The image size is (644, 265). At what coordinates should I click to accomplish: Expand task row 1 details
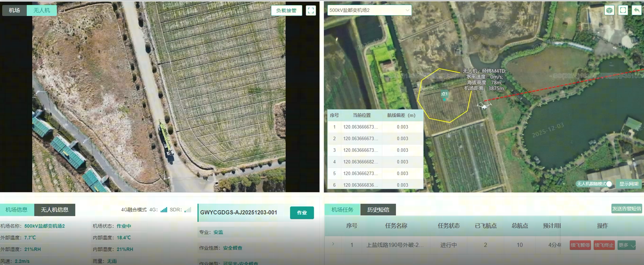coord(333,244)
